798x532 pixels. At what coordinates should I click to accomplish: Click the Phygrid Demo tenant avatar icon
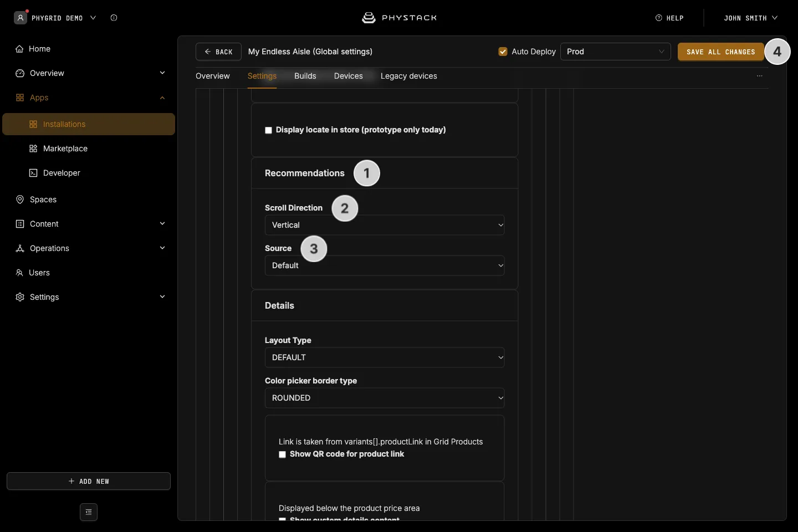pos(21,18)
